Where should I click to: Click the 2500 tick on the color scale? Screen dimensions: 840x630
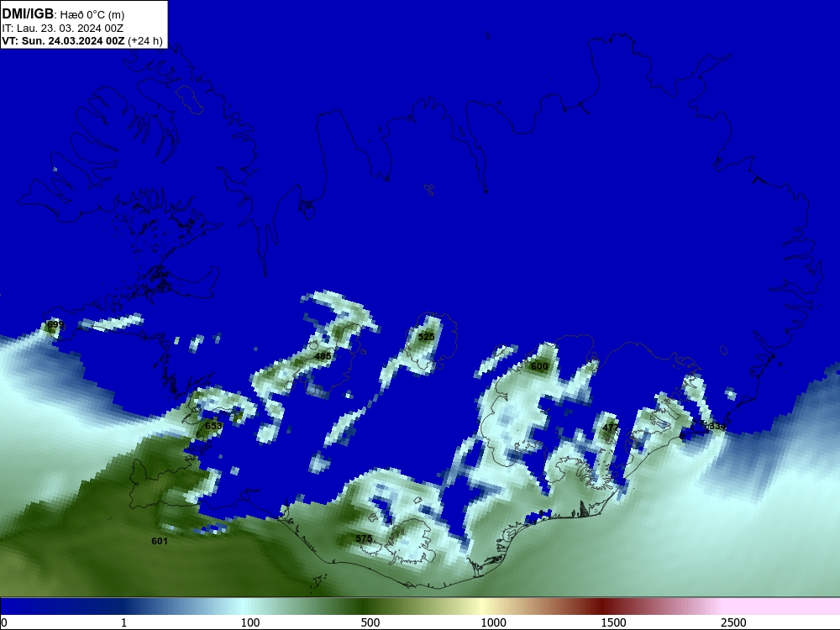pyautogui.click(x=733, y=622)
